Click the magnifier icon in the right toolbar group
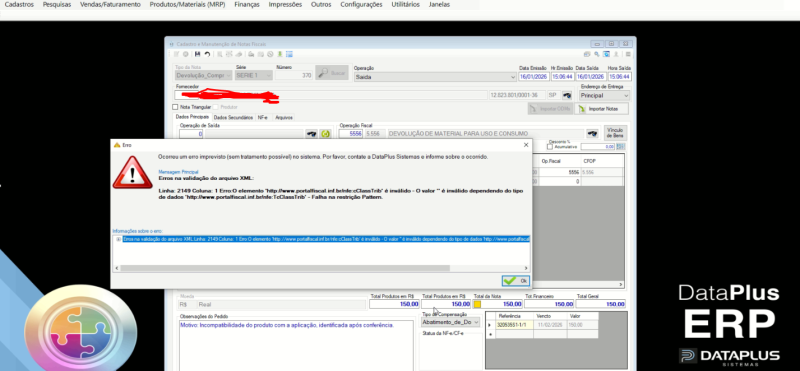 (x=596, y=54)
